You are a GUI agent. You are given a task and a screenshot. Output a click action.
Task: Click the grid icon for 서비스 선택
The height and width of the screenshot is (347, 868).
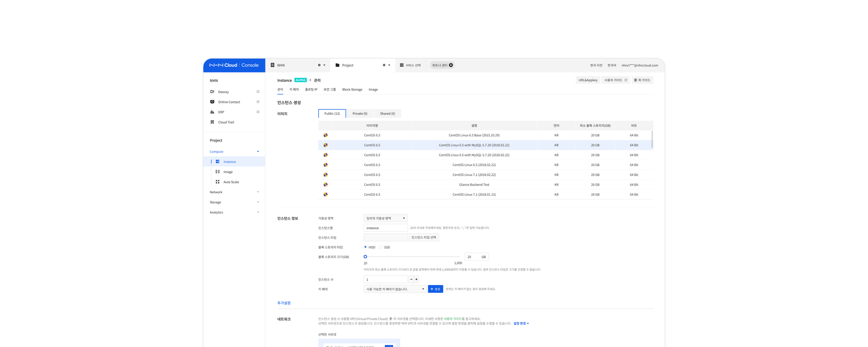(402, 65)
